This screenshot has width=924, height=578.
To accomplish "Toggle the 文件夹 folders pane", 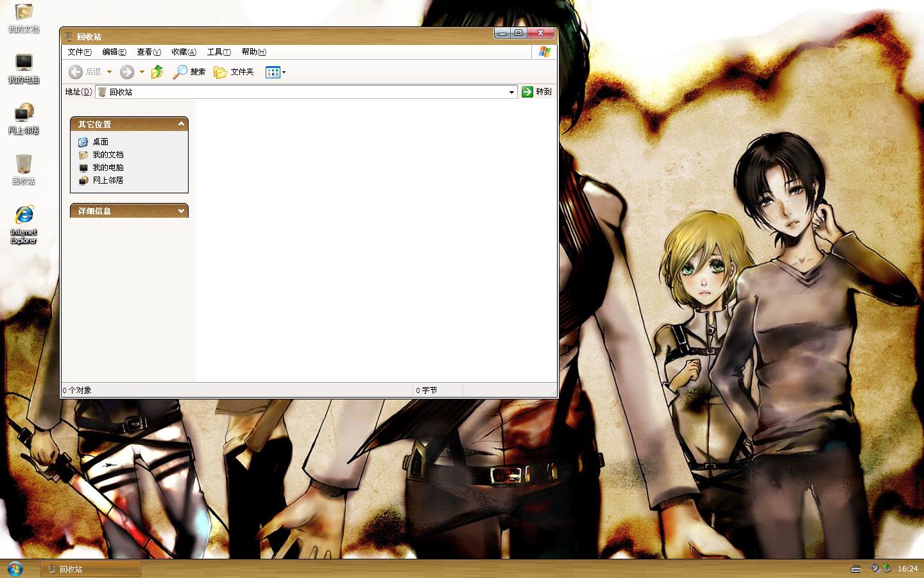I will [234, 72].
